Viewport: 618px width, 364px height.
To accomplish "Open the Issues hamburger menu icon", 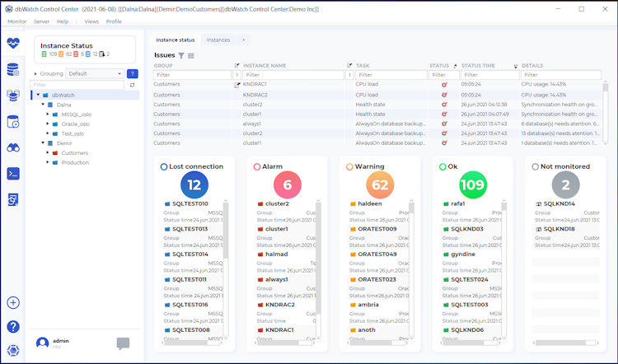I will [x=191, y=55].
